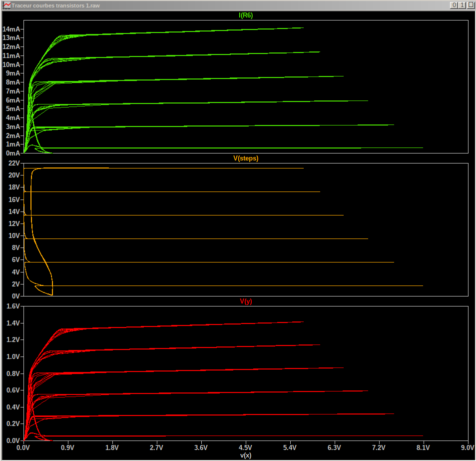Click the '0' title bar button
The height and width of the screenshot is (461, 476).
[454, 5]
